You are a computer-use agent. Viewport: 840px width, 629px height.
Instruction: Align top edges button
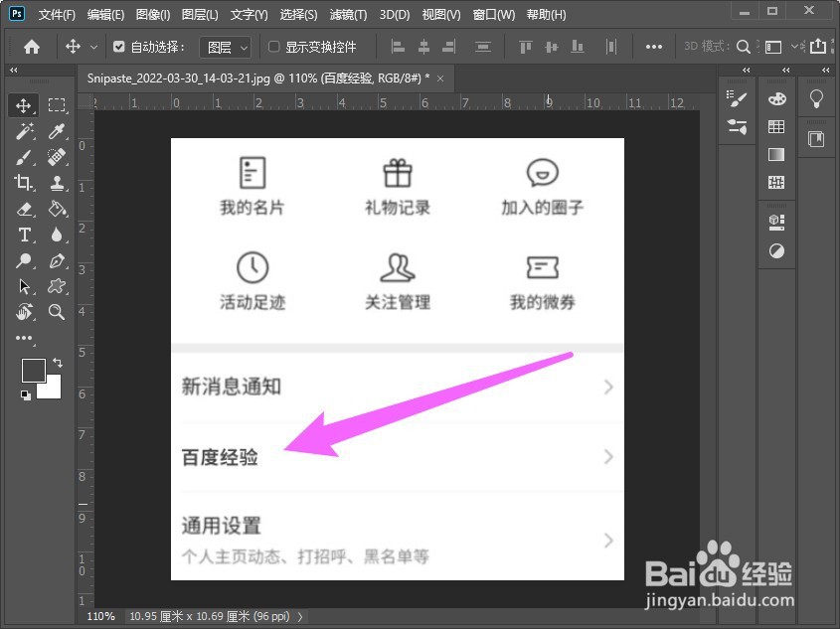coord(526,47)
